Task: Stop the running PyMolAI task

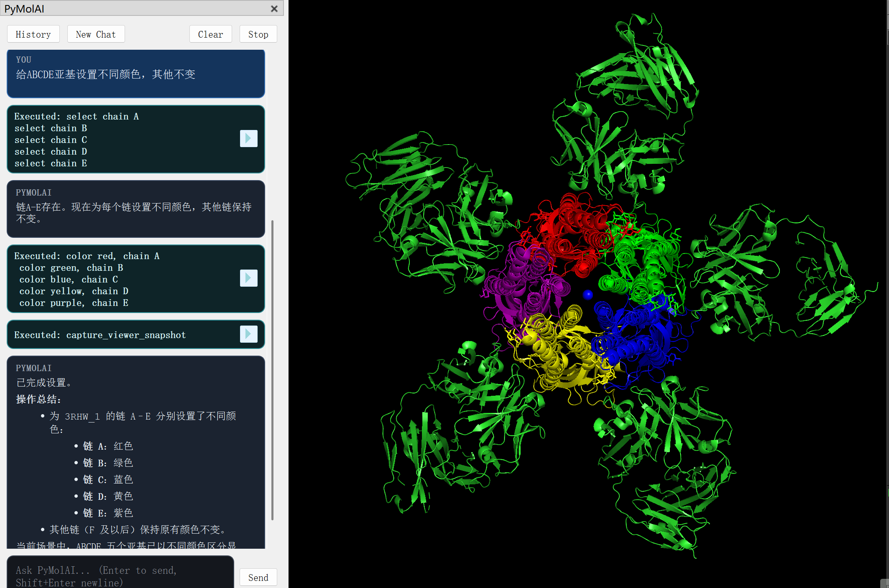Action: coord(258,34)
